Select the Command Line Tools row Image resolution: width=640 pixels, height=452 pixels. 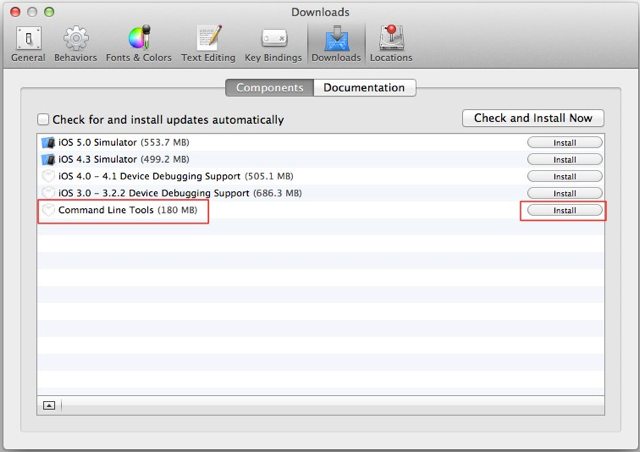[x=127, y=211]
